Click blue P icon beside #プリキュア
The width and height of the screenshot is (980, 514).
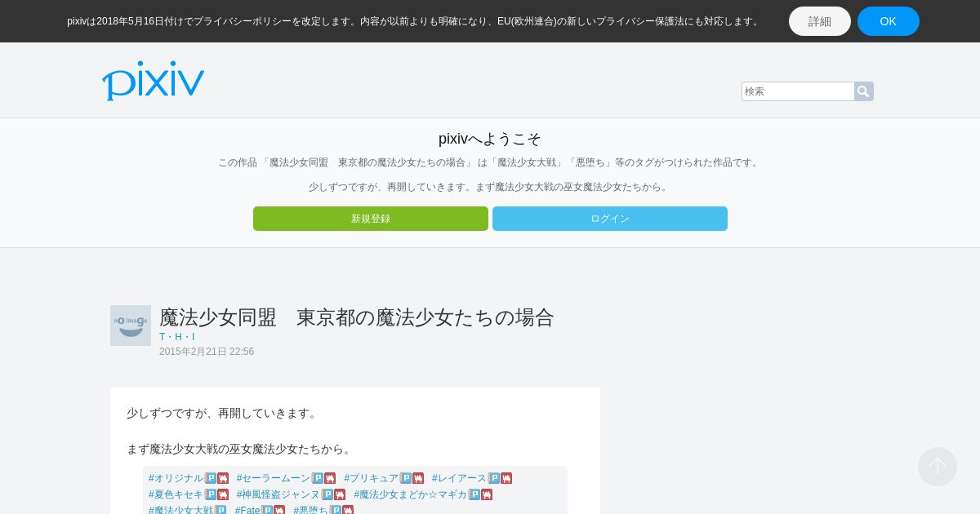point(406,478)
